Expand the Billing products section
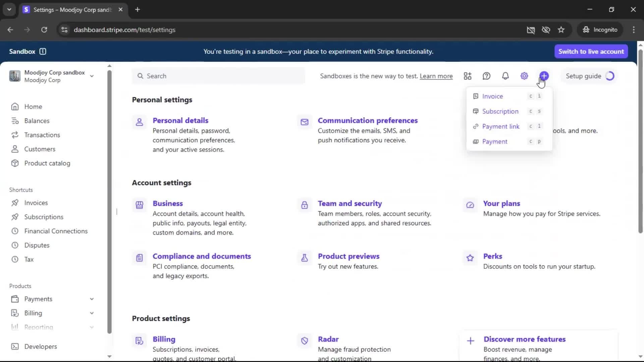Screen dimensions: 644x362 pyautogui.click(x=92, y=313)
